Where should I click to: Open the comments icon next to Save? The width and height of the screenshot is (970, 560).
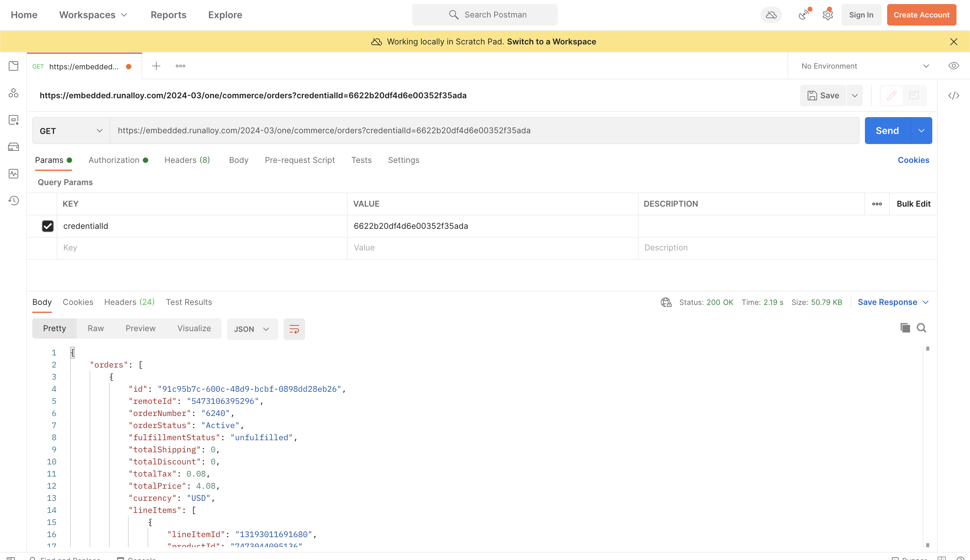point(914,95)
